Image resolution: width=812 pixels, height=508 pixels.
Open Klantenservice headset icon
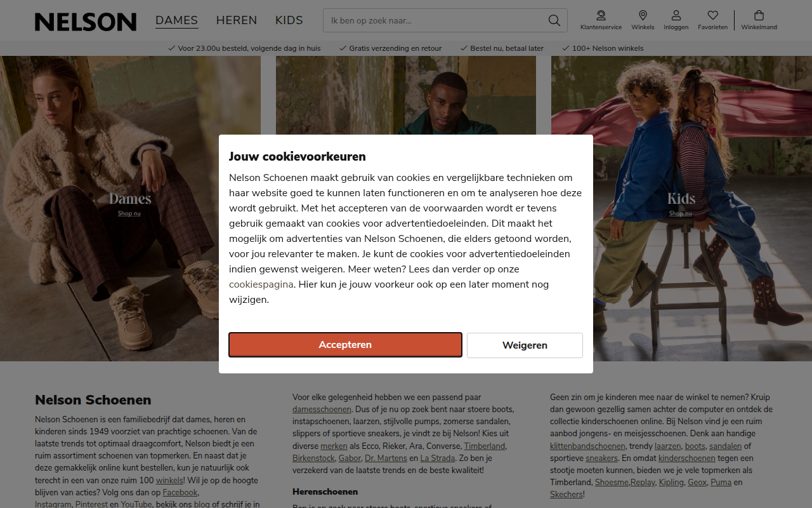coord(601,15)
